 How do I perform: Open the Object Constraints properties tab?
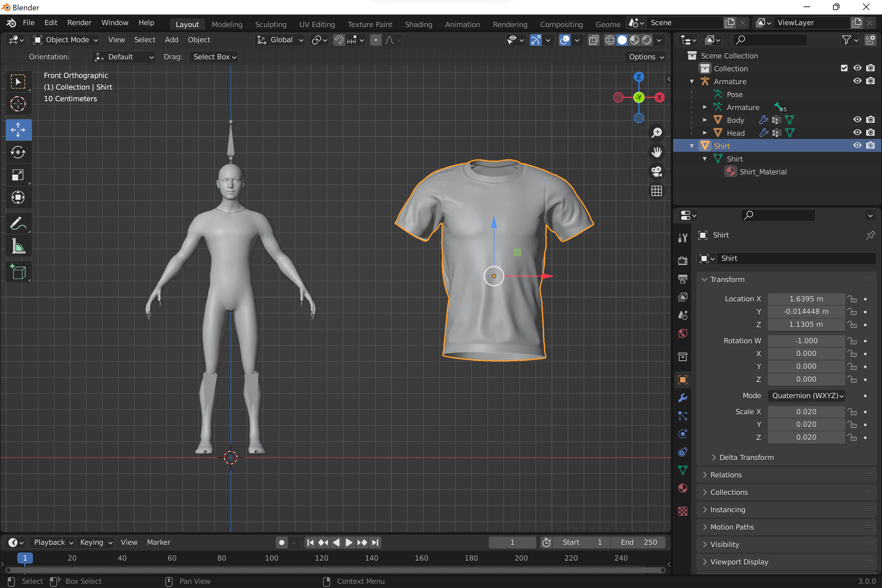(682, 452)
